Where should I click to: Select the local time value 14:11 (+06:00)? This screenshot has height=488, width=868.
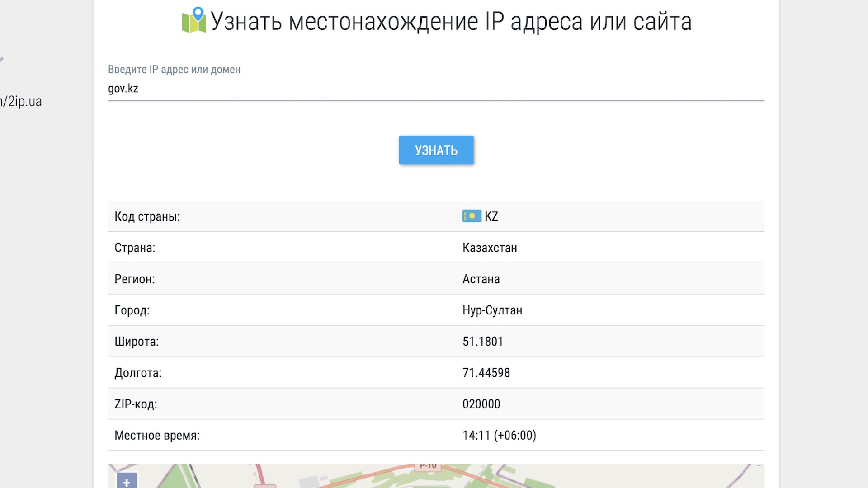499,435
